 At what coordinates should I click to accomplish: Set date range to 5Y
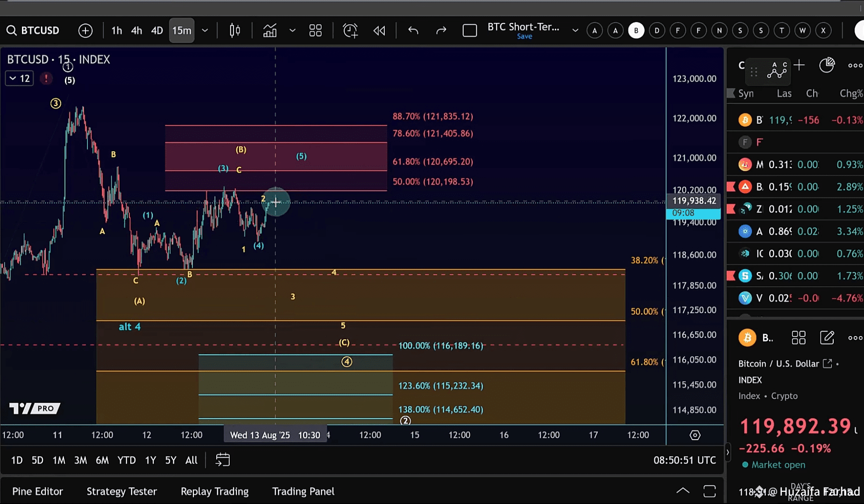click(170, 460)
